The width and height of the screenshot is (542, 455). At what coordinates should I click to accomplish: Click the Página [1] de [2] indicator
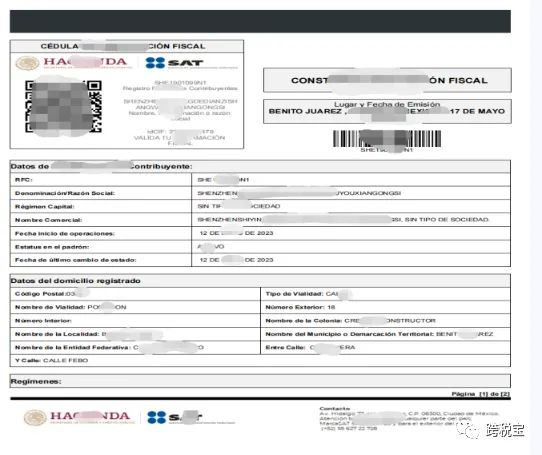pyautogui.click(x=480, y=394)
